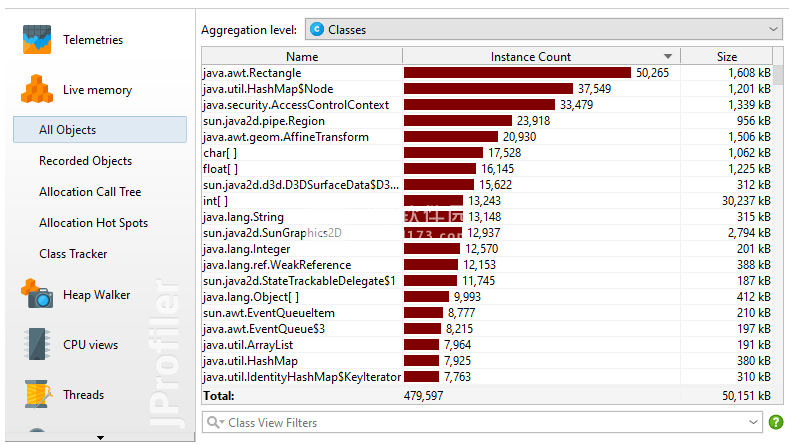
Task: Select the int[ ] class row
Action: click(x=487, y=201)
